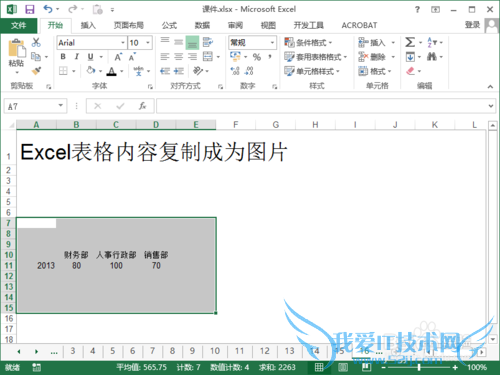Click the Fill down-arrow icon
Image resolution: width=500 pixels, height=375 pixels.
pyautogui.click(x=410, y=57)
